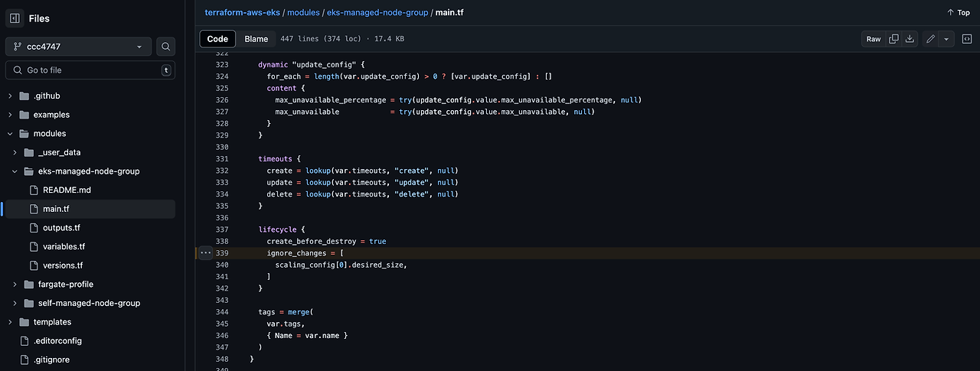Click 'dynamic "update_config" {' code line
980x371 pixels.
312,64
